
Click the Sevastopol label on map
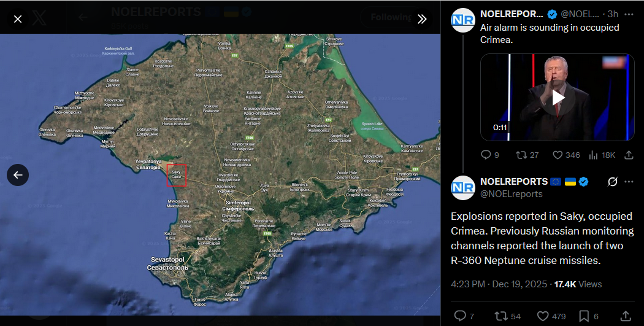point(167,263)
